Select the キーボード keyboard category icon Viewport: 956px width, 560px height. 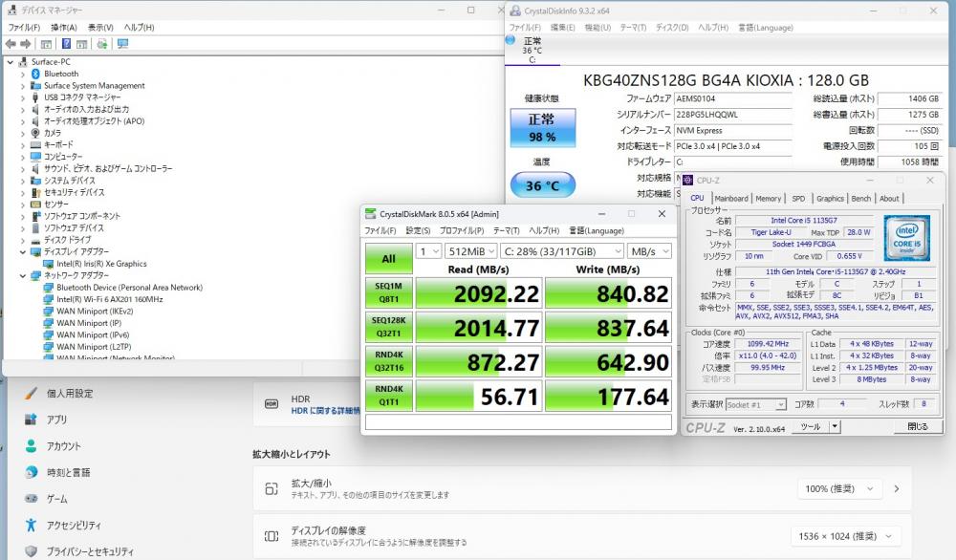click(x=35, y=144)
